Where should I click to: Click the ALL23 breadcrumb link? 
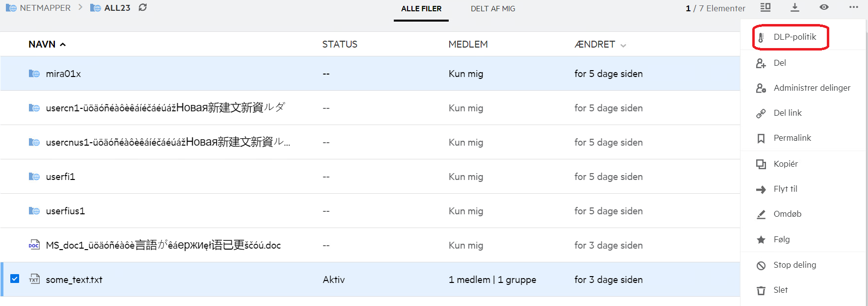point(117,8)
